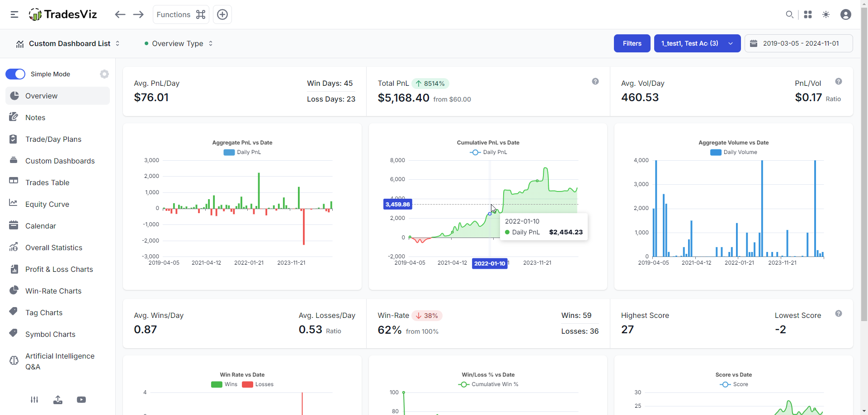Open the video tutorials icon
This screenshot has width=868, height=415.
coord(81,400)
